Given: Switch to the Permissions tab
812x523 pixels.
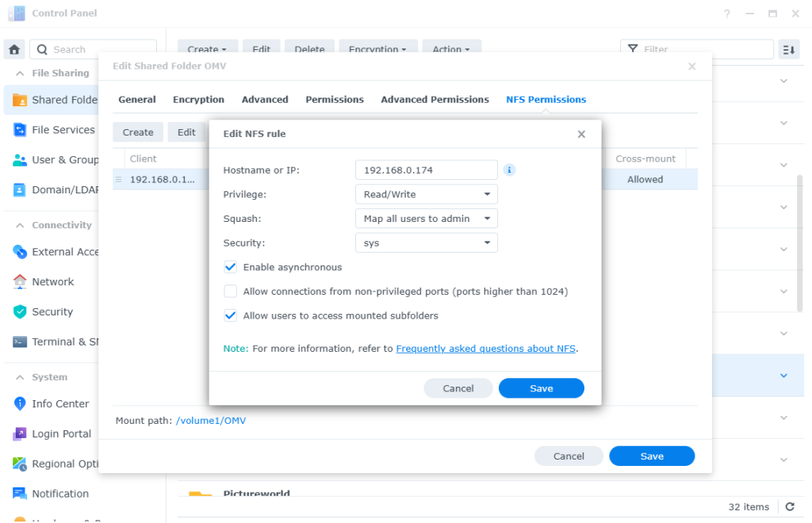Looking at the screenshot, I should click(x=335, y=99).
